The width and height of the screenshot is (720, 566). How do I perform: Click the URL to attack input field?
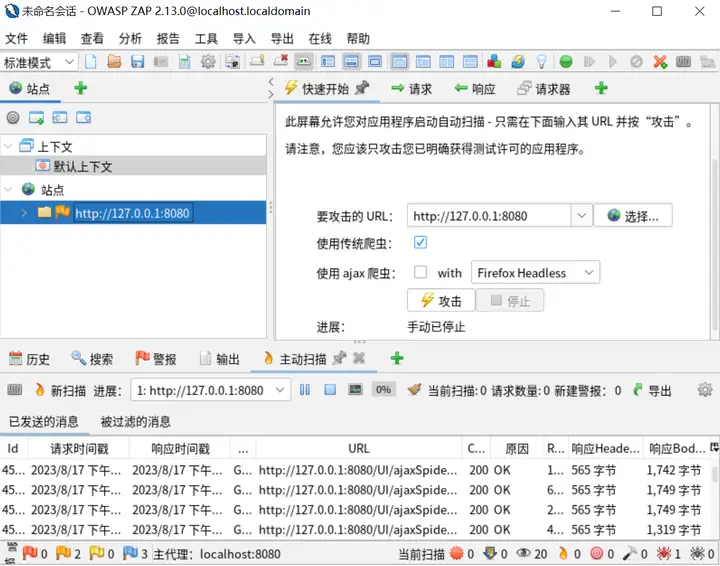coord(489,215)
